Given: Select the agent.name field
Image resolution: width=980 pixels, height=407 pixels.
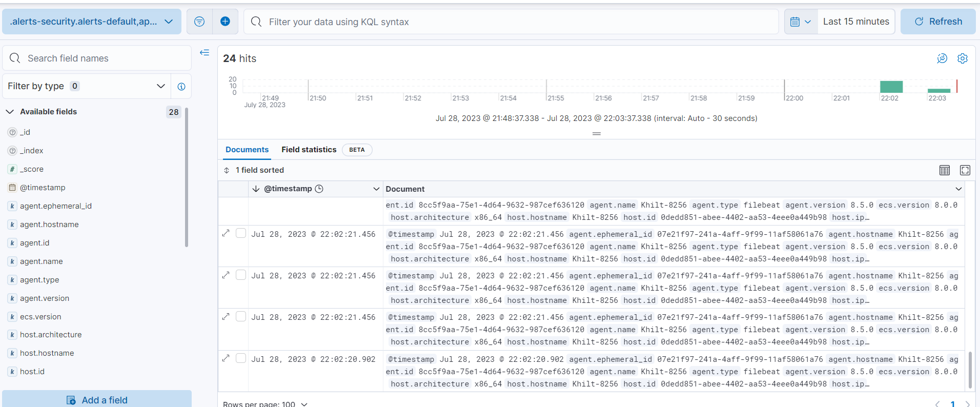Looking at the screenshot, I should tap(42, 261).
